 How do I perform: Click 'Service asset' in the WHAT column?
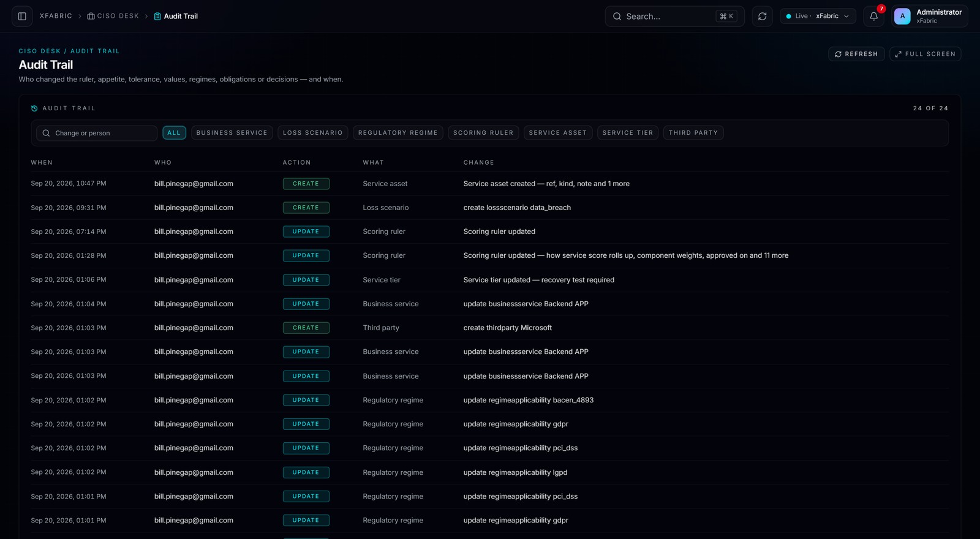pyautogui.click(x=385, y=184)
